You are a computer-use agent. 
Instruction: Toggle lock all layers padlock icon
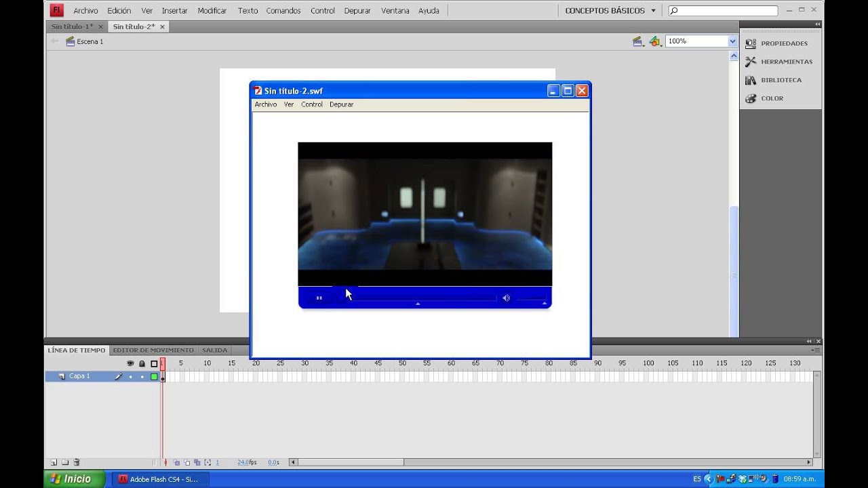(x=142, y=363)
